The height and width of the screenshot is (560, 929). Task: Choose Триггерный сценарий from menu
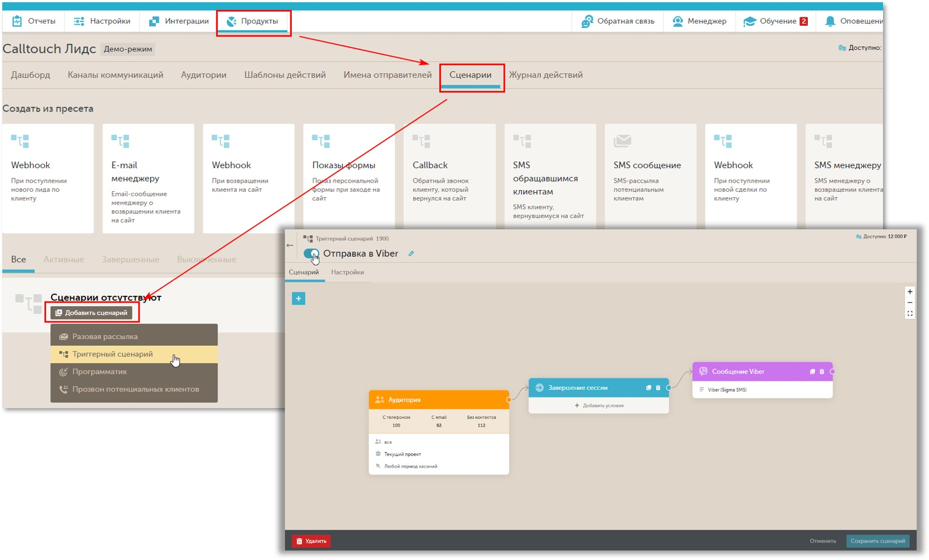pyautogui.click(x=134, y=354)
